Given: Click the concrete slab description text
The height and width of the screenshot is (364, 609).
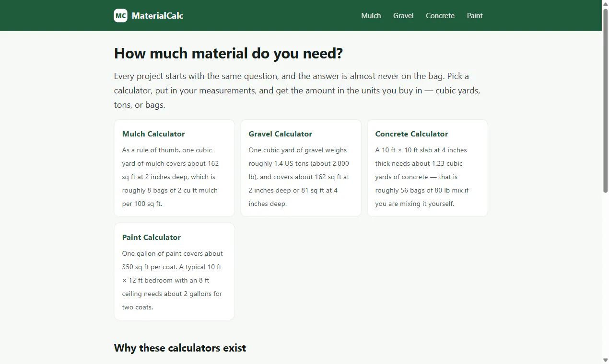Looking at the screenshot, I should (422, 177).
